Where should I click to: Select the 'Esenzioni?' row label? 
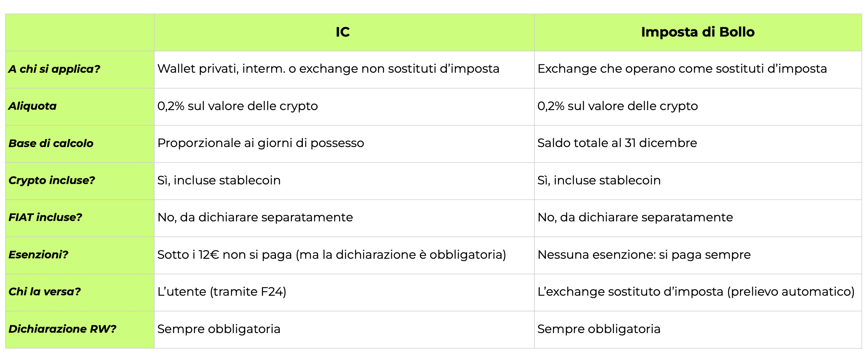click(39, 255)
